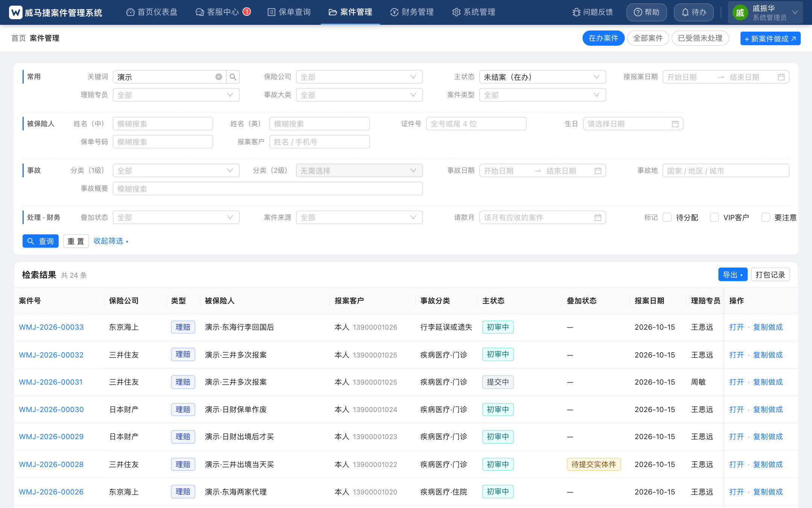812x508 pixels.
Task: Expand the 案件来源 dropdown
Action: click(x=359, y=217)
